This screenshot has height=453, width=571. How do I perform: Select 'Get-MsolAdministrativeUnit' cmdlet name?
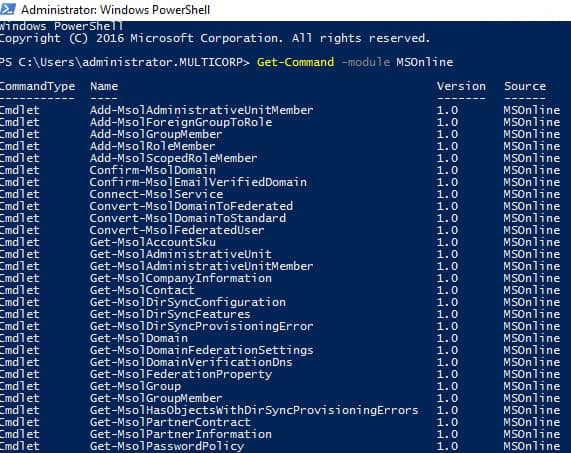pyautogui.click(x=181, y=255)
